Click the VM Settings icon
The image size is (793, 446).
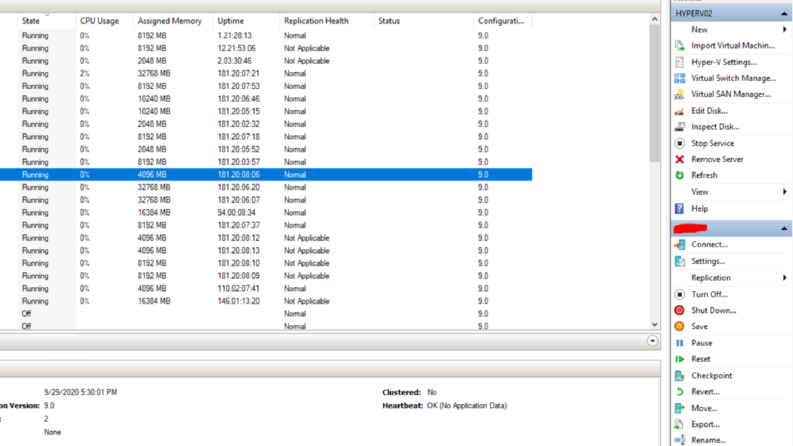pos(680,261)
